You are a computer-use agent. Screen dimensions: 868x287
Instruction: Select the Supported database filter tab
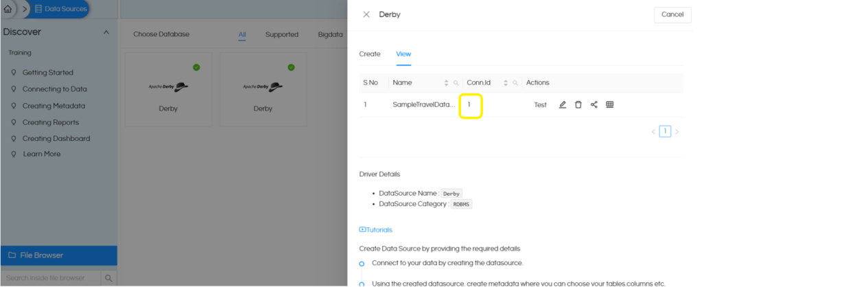[x=282, y=34]
